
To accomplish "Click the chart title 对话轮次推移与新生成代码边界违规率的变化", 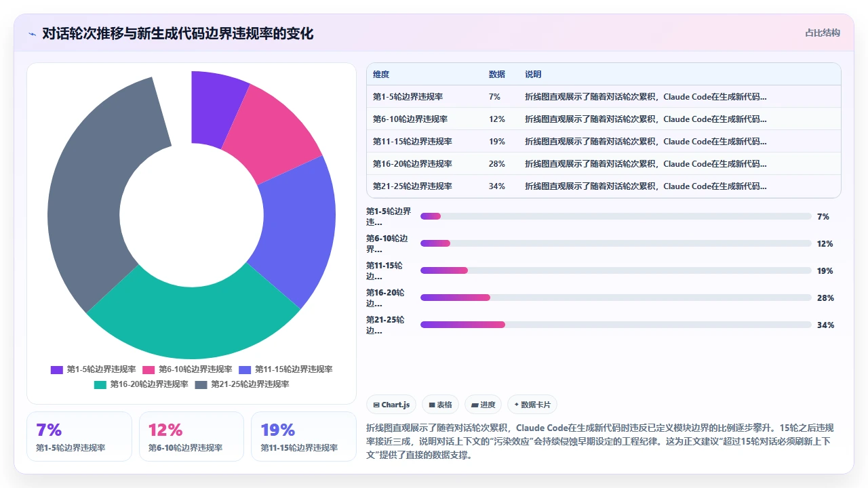I will pyautogui.click(x=178, y=34).
